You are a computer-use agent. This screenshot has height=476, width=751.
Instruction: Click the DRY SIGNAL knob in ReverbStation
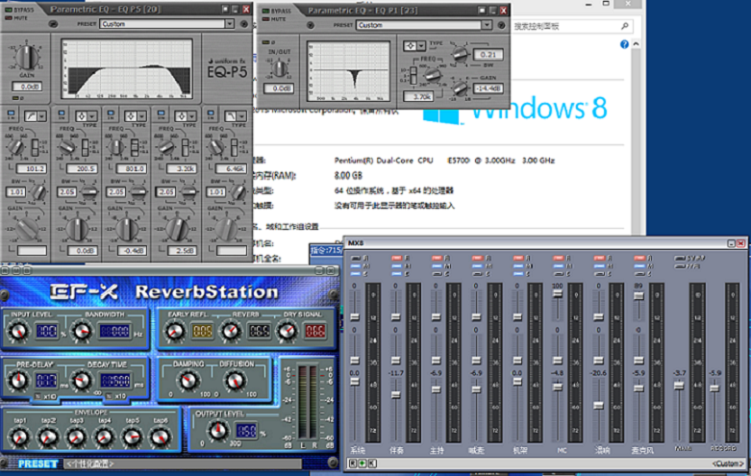click(287, 331)
